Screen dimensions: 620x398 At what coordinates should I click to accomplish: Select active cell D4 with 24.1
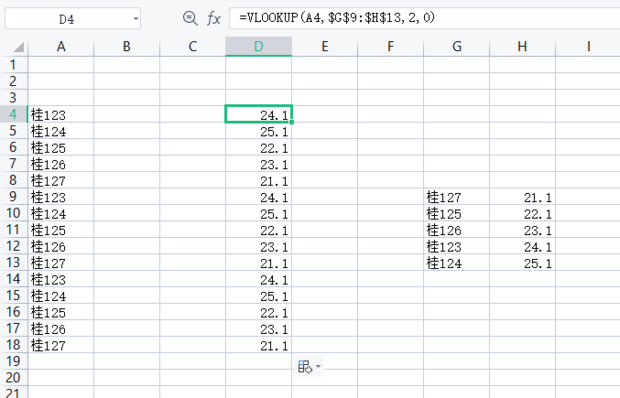(x=259, y=114)
